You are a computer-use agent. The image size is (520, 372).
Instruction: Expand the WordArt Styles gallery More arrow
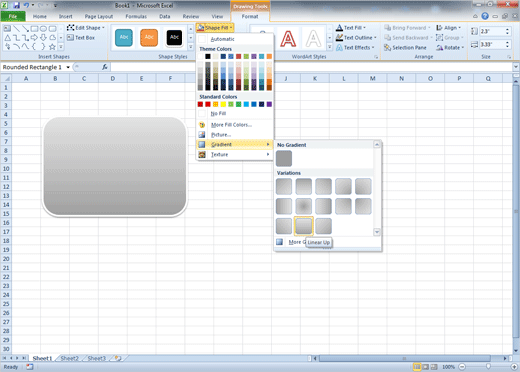click(329, 47)
